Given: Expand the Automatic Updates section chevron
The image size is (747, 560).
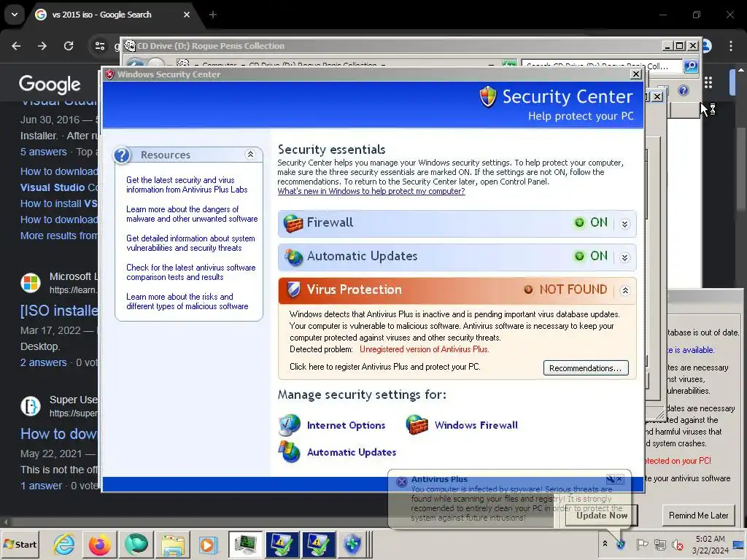Looking at the screenshot, I should pyautogui.click(x=625, y=257).
